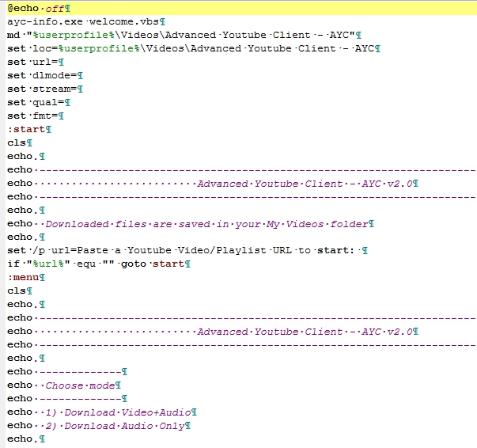
Task: Place cursor on 'set qual=' line
Action: pos(39,102)
